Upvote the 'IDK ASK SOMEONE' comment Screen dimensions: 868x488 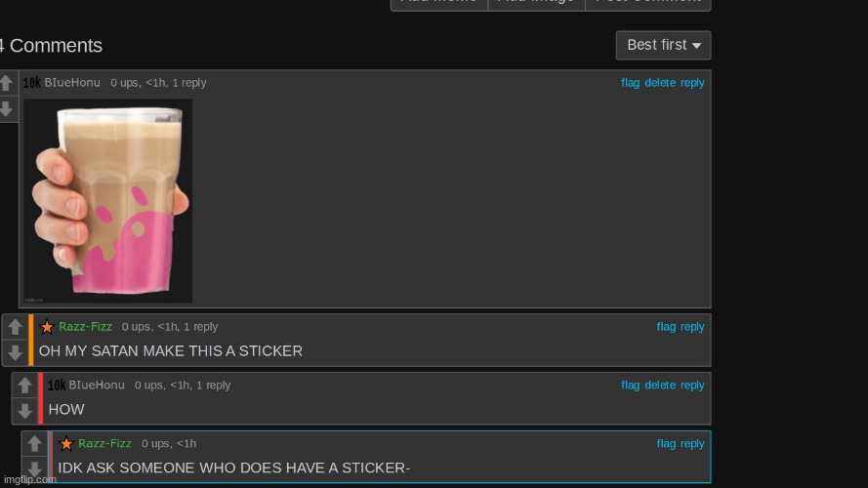[34, 444]
